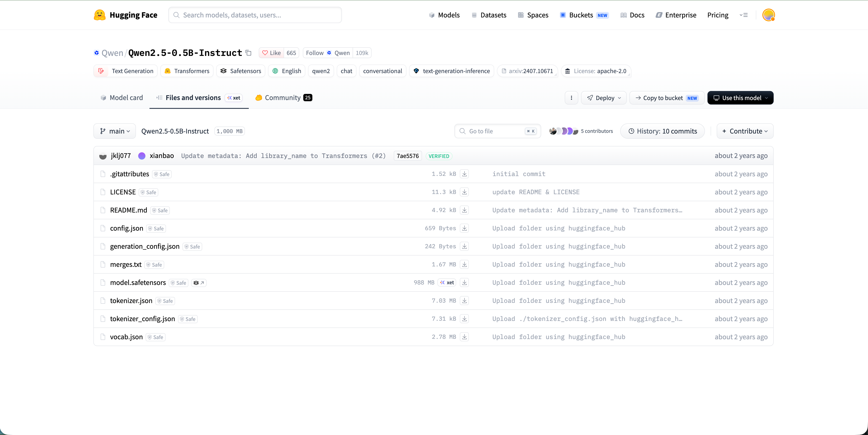
Task: View History: 10 commits
Action: [662, 131]
